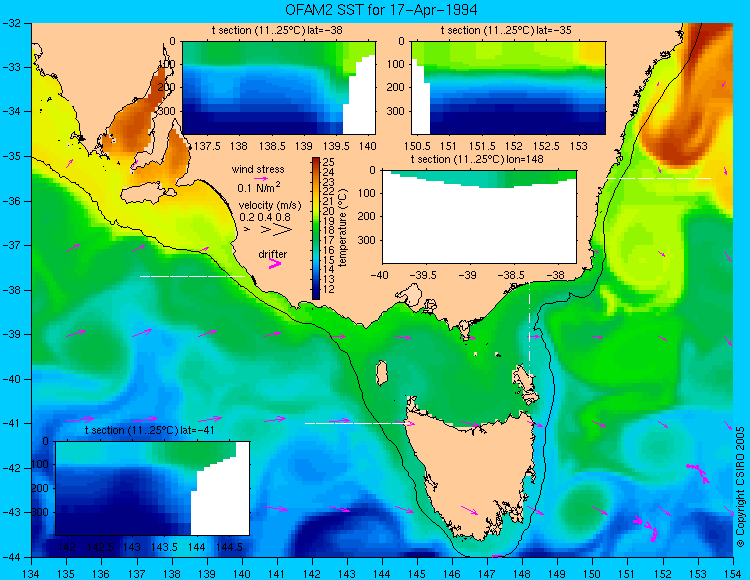The image size is (750, 580).
Task: Click the "drifter" legend label
Action: [273, 254]
